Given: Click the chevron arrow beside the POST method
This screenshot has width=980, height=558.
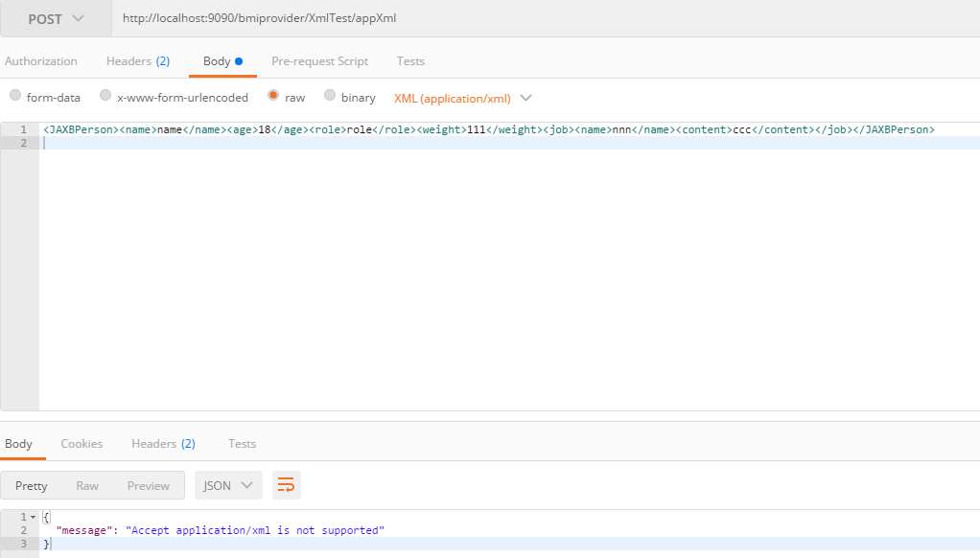Looking at the screenshot, I should (x=78, y=19).
